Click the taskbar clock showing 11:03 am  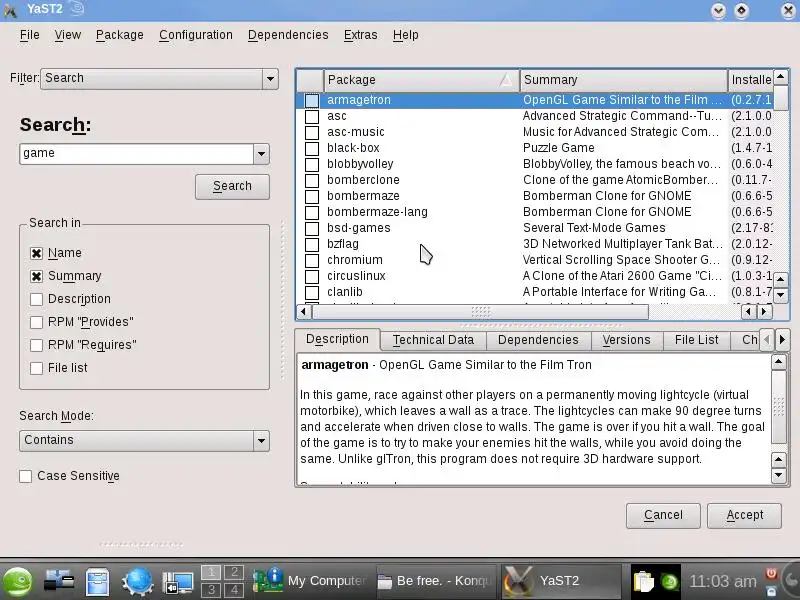pyautogui.click(x=722, y=581)
